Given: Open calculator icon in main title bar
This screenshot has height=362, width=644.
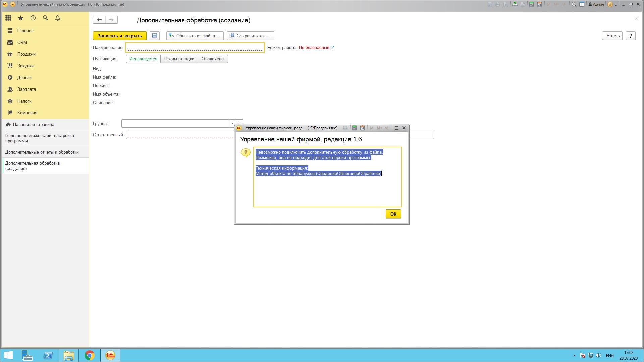Looking at the screenshot, I should (531, 4).
